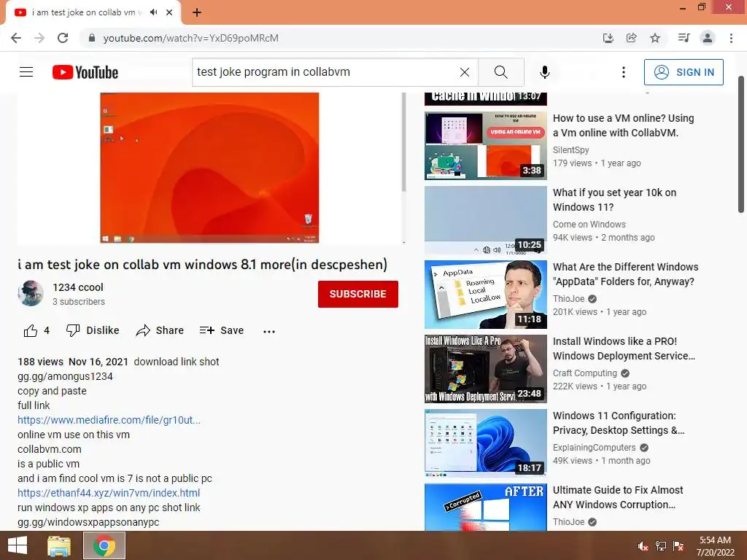The width and height of the screenshot is (747, 560).
Task: Open the network tray icon
Action: pos(661,545)
